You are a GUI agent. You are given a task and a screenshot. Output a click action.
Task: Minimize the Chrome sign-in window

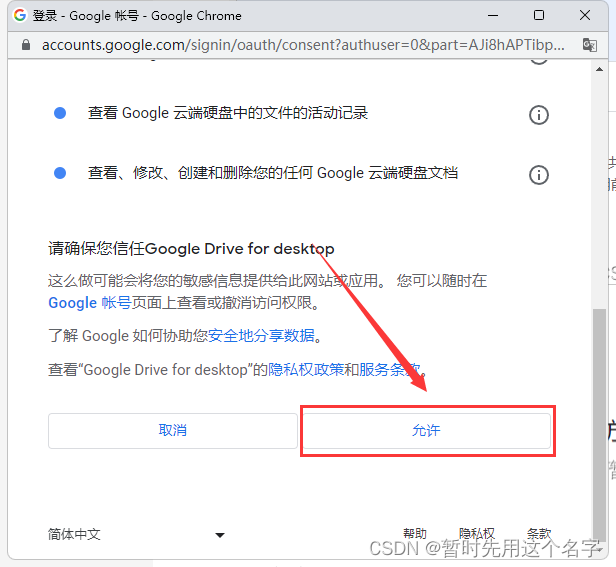click(493, 16)
